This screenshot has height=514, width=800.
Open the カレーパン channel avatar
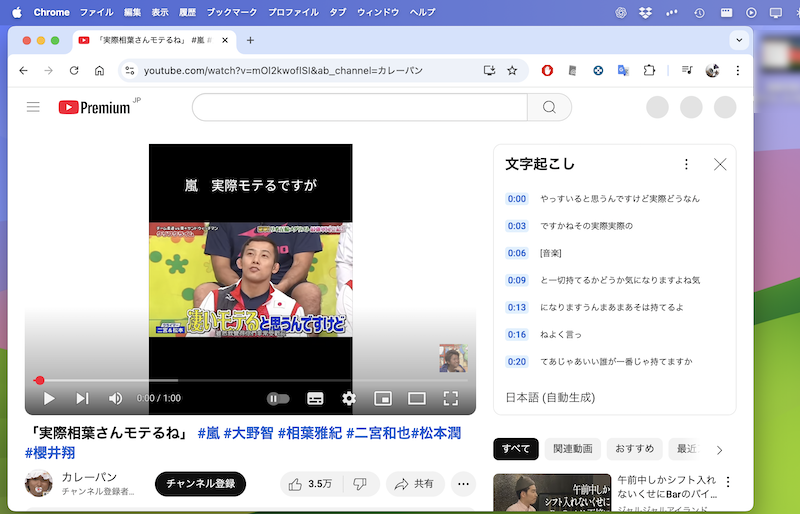tap(39, 483)
